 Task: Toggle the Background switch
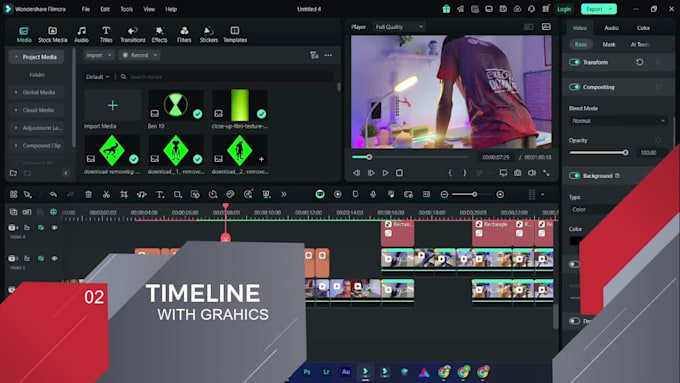coord(574,176)
